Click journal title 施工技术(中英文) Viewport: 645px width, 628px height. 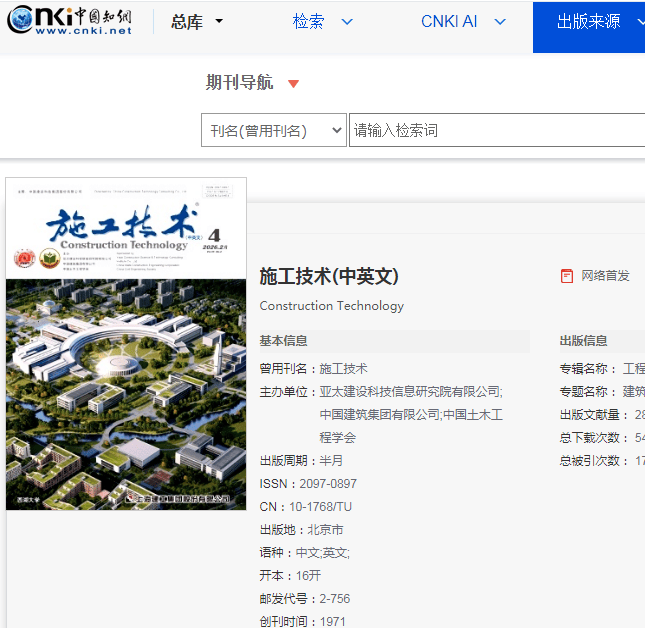click(329, 276)
